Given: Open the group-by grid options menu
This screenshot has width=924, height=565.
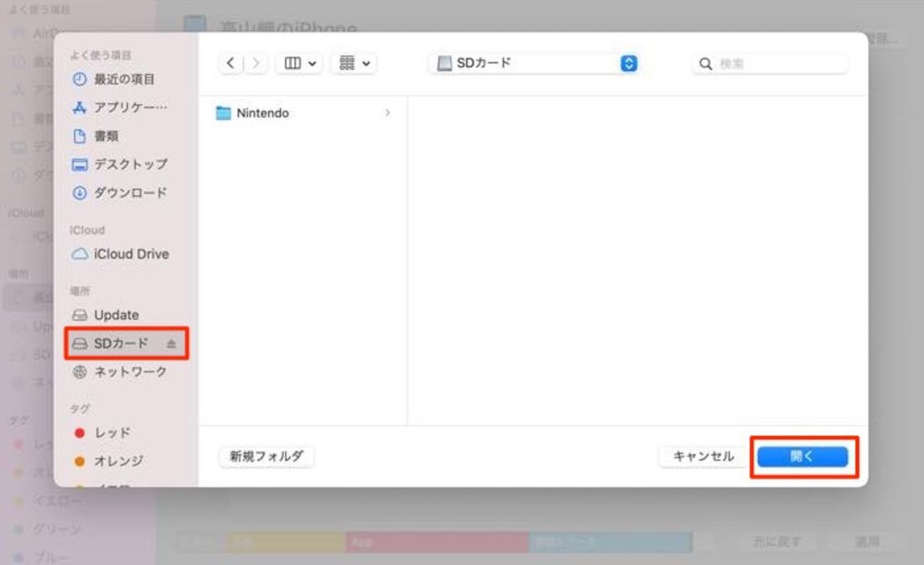Looking at the screenshot, I should click(x=354, y=63).
